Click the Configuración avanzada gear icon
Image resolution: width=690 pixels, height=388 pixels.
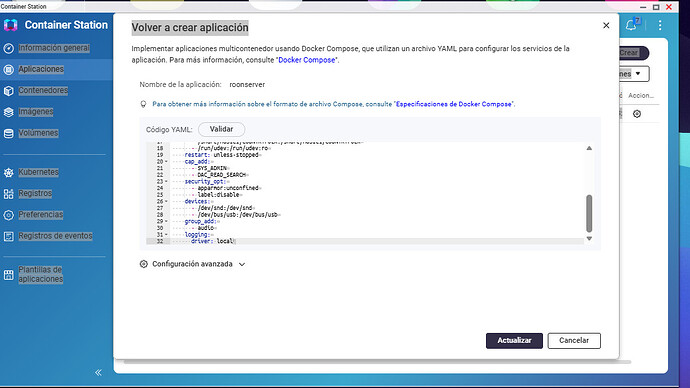tap(143, 264)
